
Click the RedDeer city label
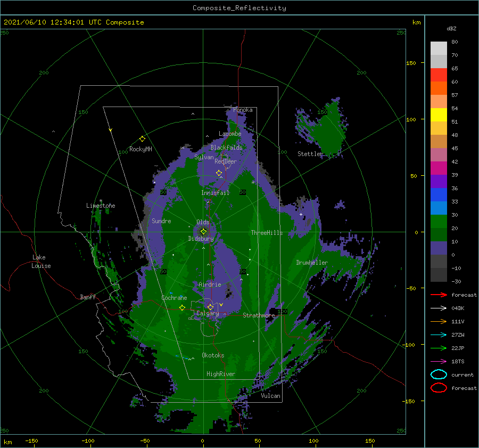[226, 161]
